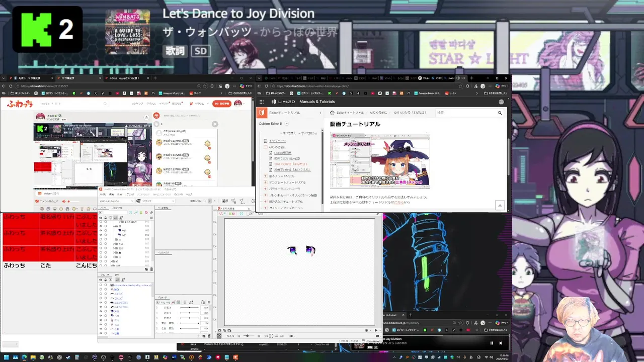Take snapshot with canvas camera icon

(219, 330)
